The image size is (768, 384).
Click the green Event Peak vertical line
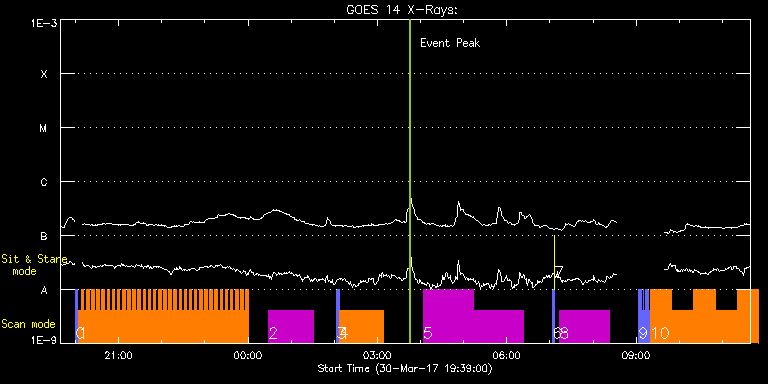coord(409,181)
